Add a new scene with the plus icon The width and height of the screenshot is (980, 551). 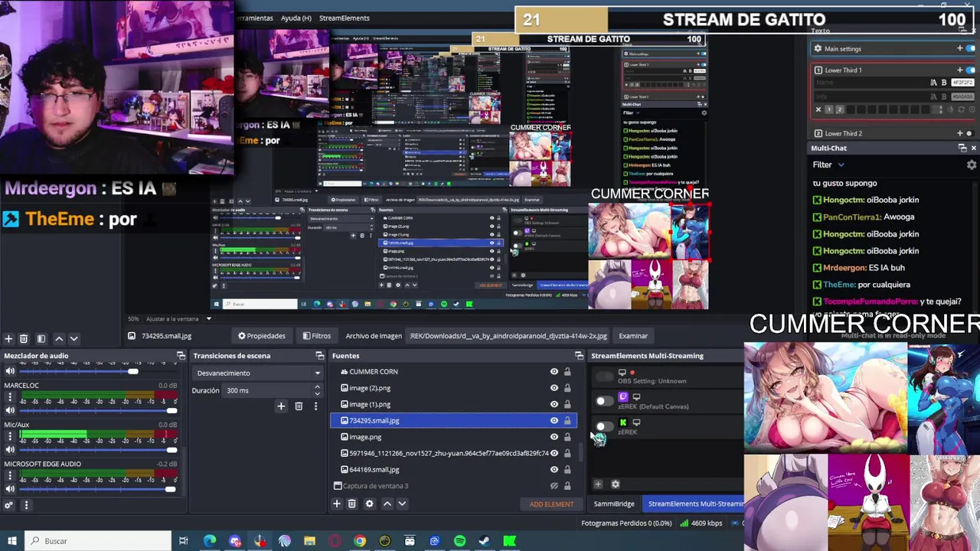pyautogui.click(x=8, y=338)
